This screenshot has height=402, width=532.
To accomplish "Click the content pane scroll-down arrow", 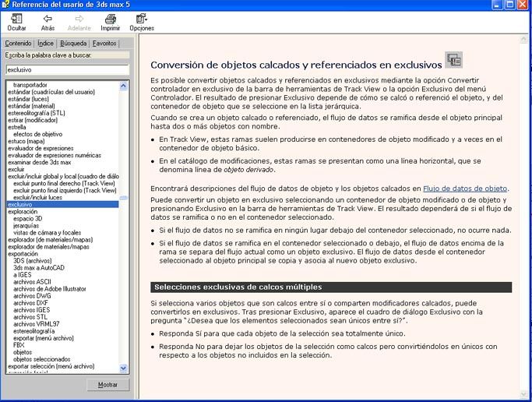I will (523, 394).
